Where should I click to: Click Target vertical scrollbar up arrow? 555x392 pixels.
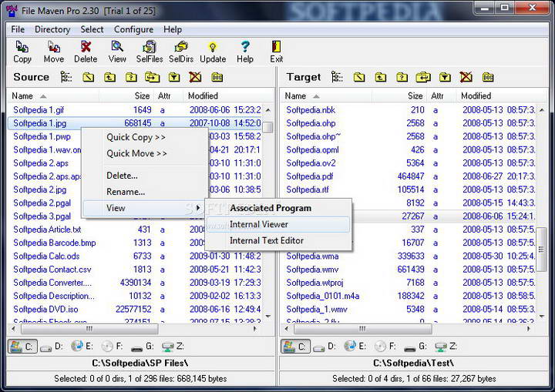[542, 110]
